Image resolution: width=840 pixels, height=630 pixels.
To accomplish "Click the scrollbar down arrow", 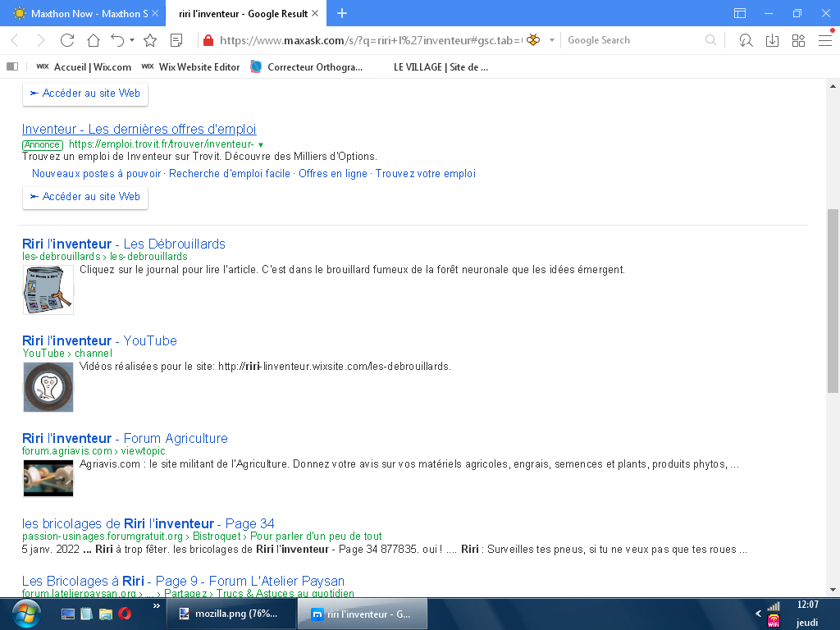I will (x=833, y=590).
